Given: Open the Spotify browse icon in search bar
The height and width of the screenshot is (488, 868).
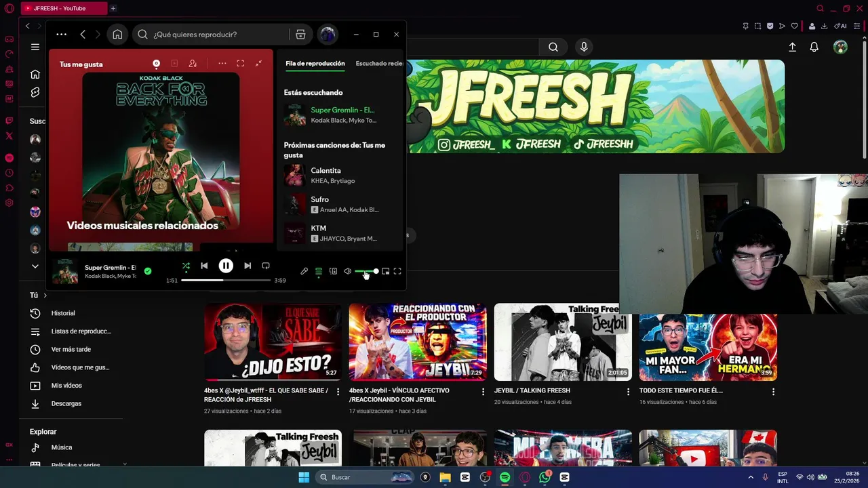Looking at the screenshot, I should pyautogui.click(x=300, y=35).
